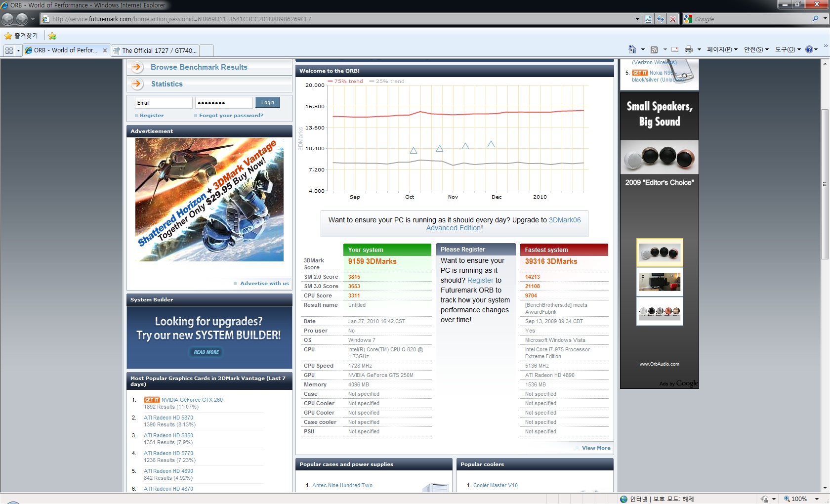
Task: Click the Read Mail envelope icon
Action: (x=675, y=49)
